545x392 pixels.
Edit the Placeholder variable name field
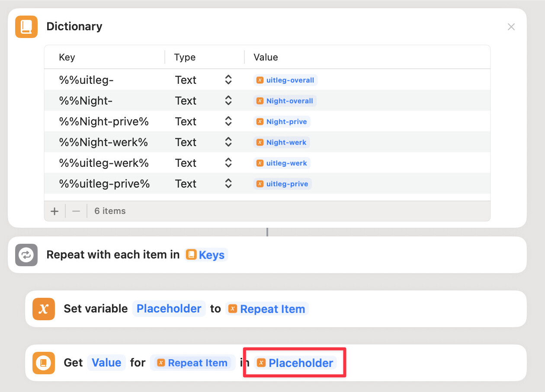click(169, 309)
